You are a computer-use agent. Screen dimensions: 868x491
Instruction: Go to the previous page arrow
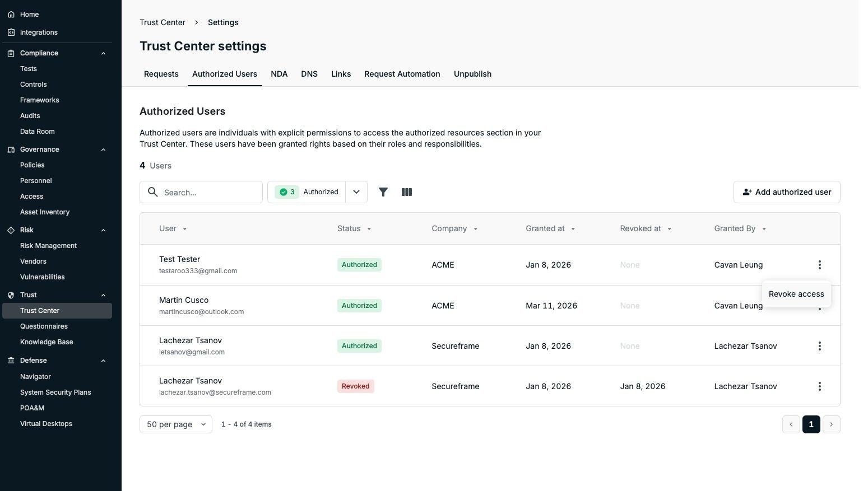click(x=791, y=424)
